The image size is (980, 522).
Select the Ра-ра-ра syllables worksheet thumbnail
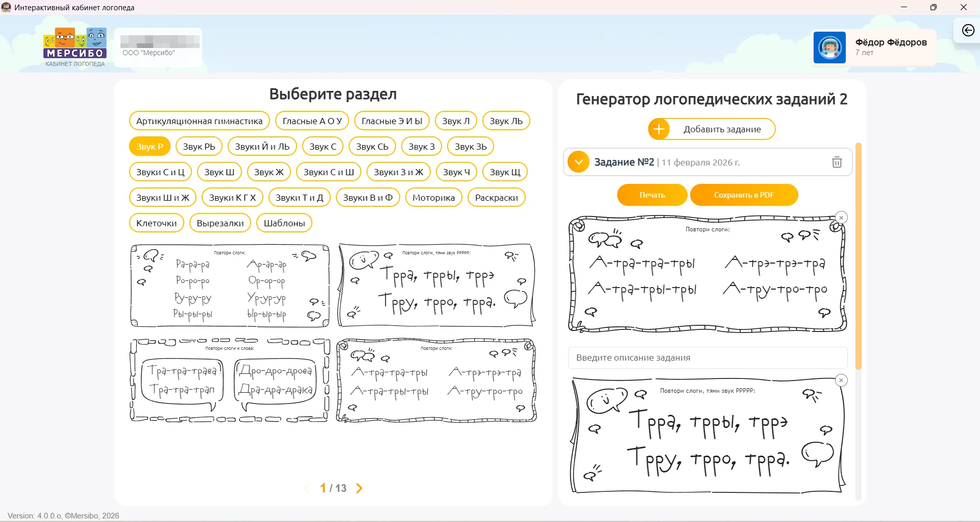(x=230, y=286)
